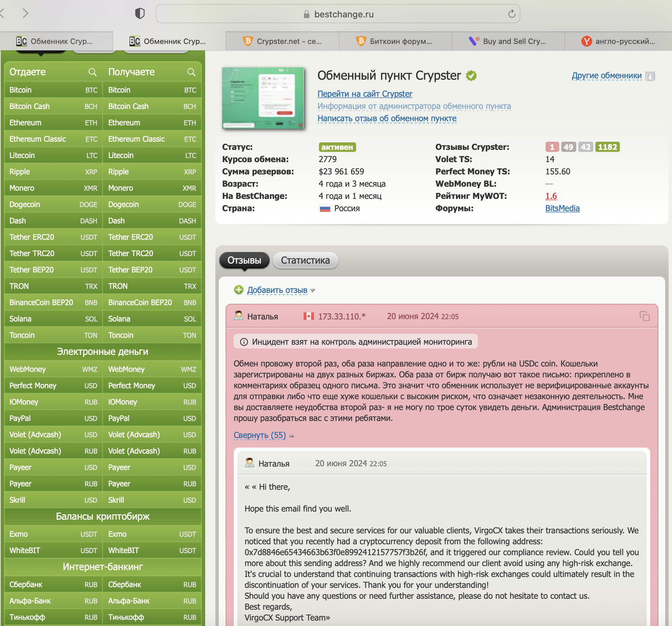The height and width of the screenshot is (626, 672).
Task: Click Написать отзыв об обменном пункте
Action: (x=387, y=118)
